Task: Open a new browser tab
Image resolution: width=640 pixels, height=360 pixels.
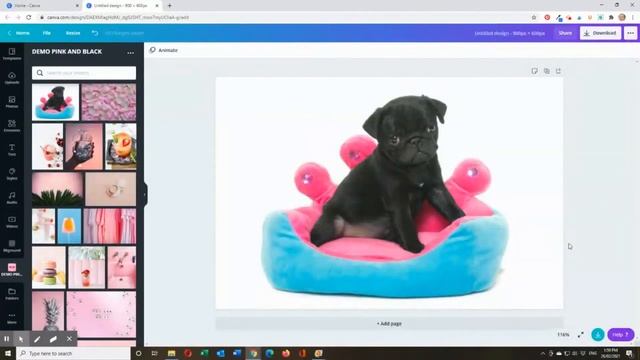Action: tap(170, 6)
